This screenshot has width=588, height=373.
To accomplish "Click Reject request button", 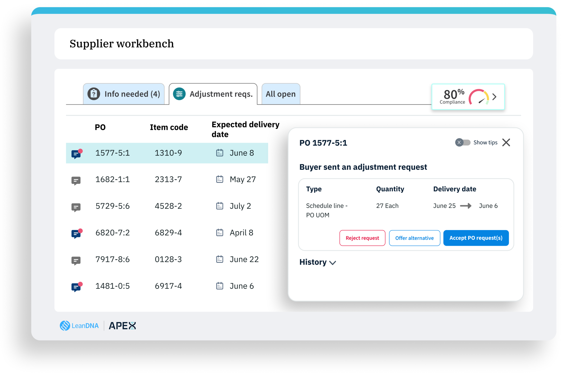I will (362, 238).
